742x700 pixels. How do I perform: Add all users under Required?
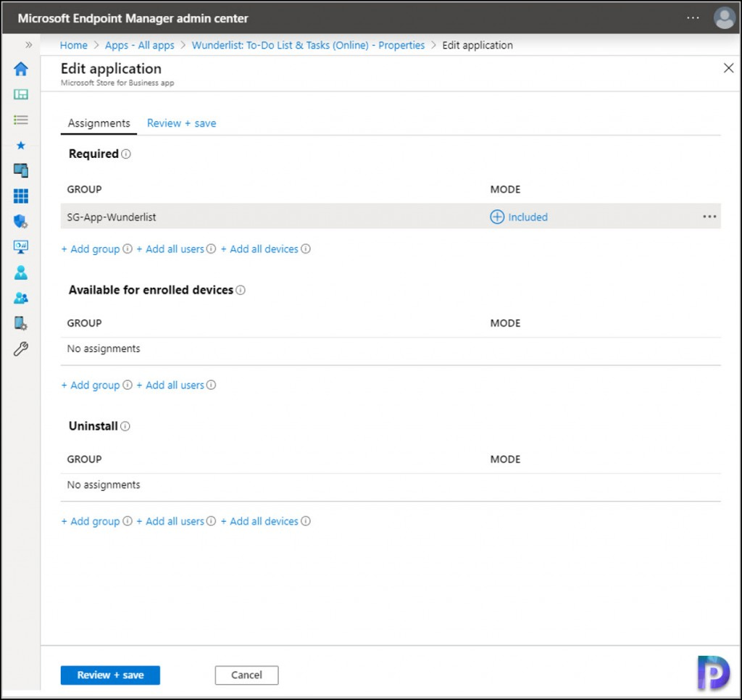click(170, 249)
